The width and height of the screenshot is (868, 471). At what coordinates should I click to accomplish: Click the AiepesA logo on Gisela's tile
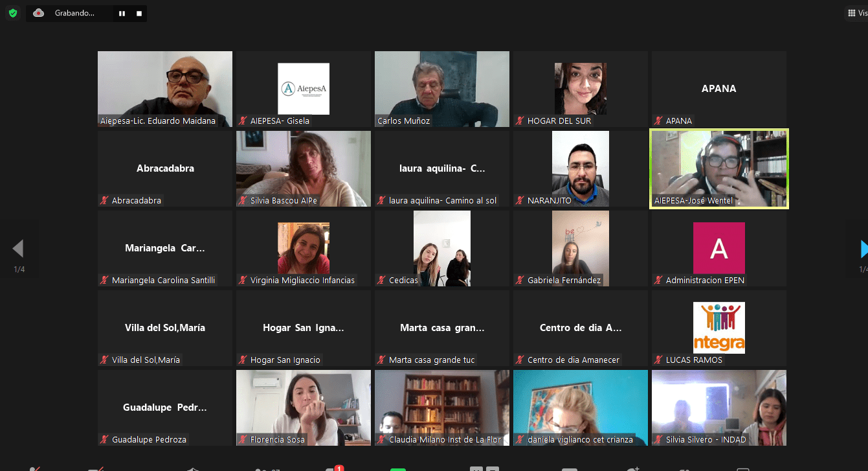303,89
